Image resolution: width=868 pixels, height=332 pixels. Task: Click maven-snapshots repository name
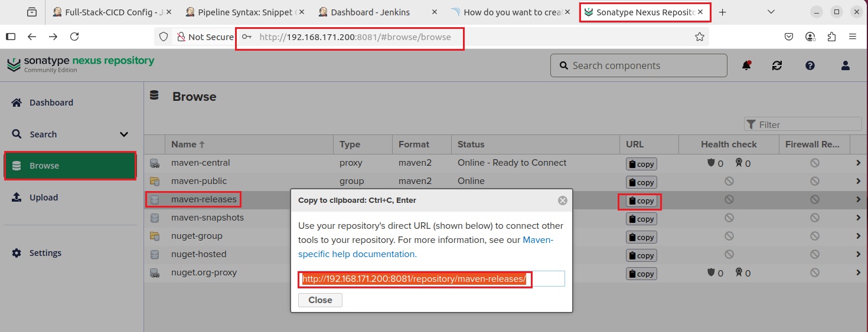click(207, 218)
